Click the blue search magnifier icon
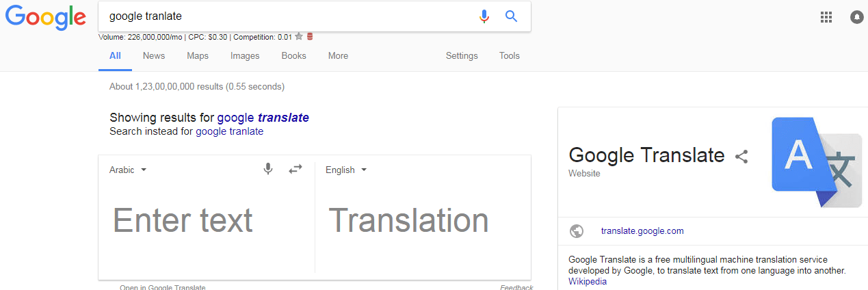 pyautogui.click(x=512, y=16)
